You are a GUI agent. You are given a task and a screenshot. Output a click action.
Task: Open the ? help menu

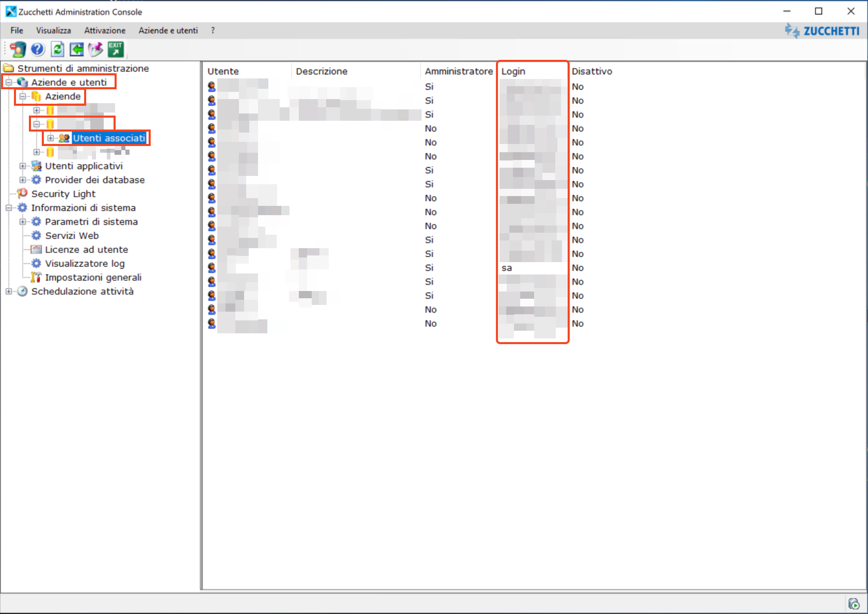213,30
